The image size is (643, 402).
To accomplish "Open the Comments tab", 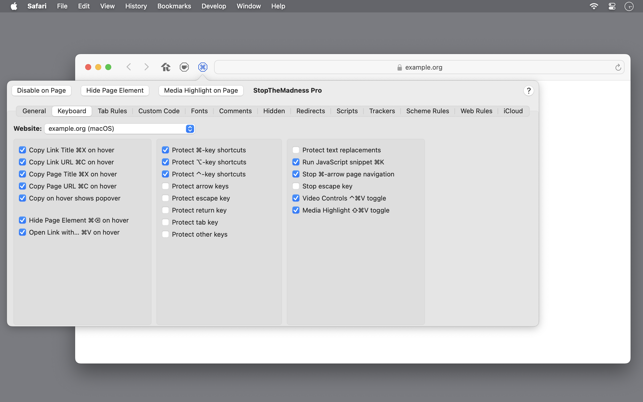I will coord(235,111).
